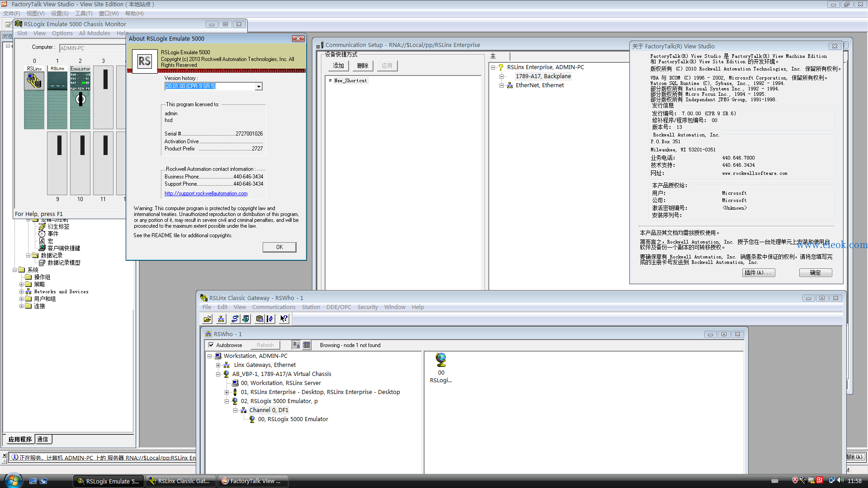The width and height of the screenshot is (868, 488).
Task: Click the context help arrow icon
Action: click(x=284, y=319)
